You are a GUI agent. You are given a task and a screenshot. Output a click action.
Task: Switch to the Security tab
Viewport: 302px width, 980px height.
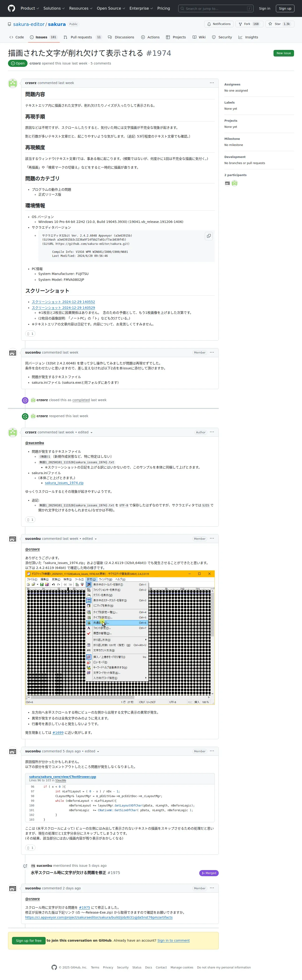point(222,37)
